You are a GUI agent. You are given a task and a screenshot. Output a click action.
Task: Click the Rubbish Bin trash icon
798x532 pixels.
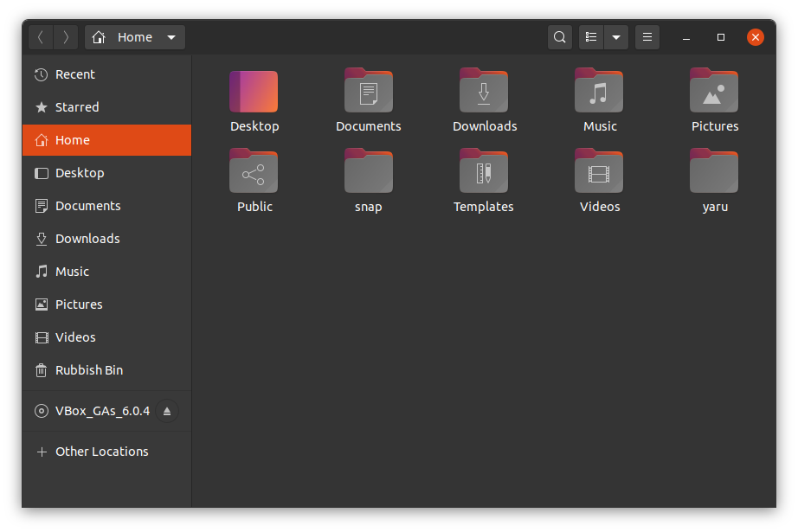42,370
